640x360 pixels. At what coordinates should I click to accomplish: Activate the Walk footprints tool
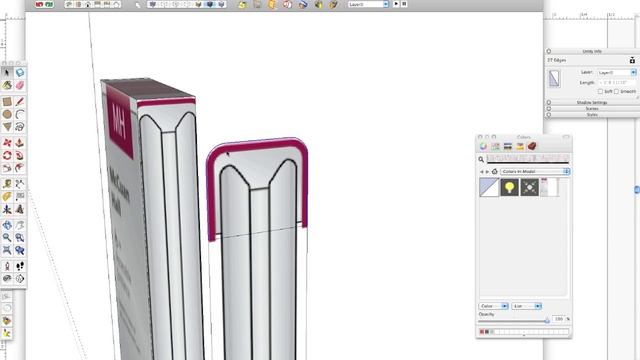point(20,266)
